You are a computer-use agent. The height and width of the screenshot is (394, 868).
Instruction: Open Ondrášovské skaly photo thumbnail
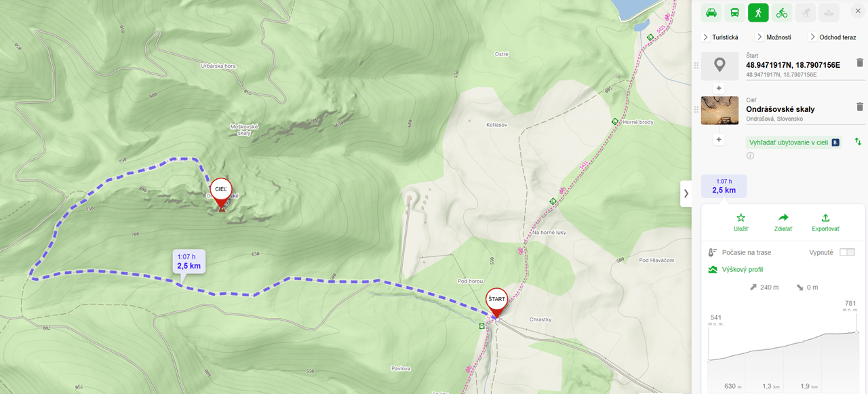719,111
